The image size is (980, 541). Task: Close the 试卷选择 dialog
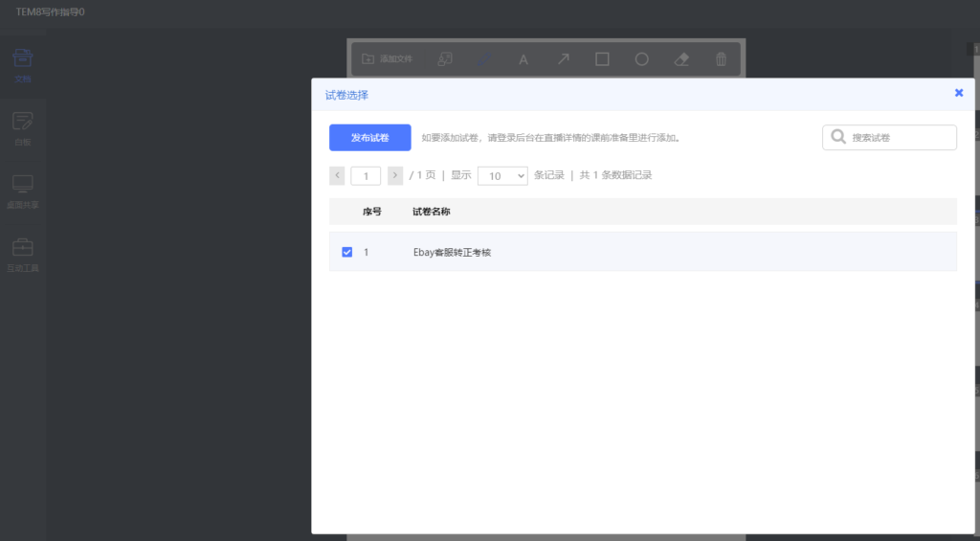[959, 93]
